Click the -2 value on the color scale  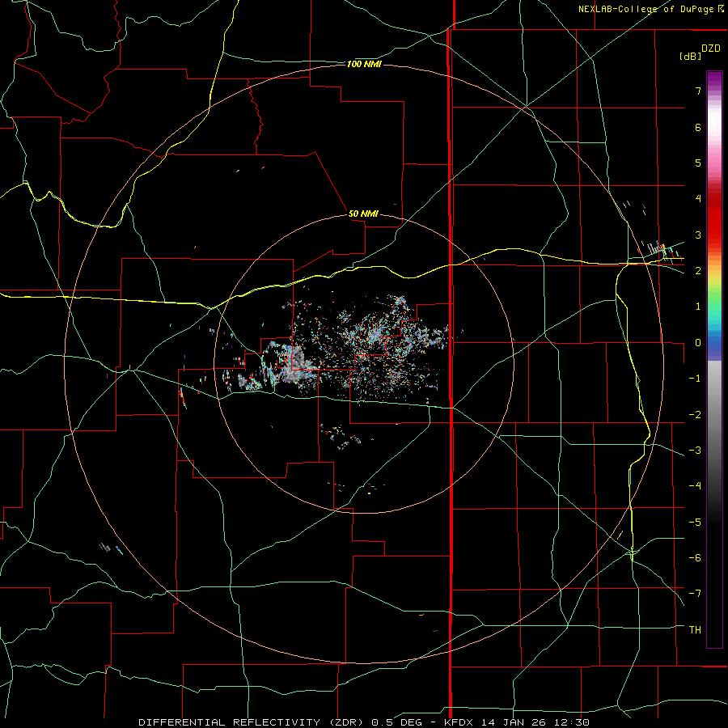tap(695, 415)
